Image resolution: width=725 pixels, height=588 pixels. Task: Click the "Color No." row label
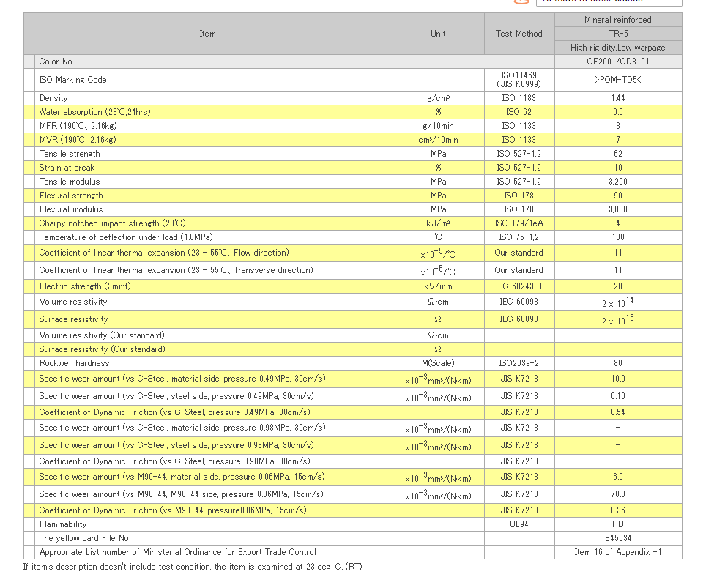(57, 62)
